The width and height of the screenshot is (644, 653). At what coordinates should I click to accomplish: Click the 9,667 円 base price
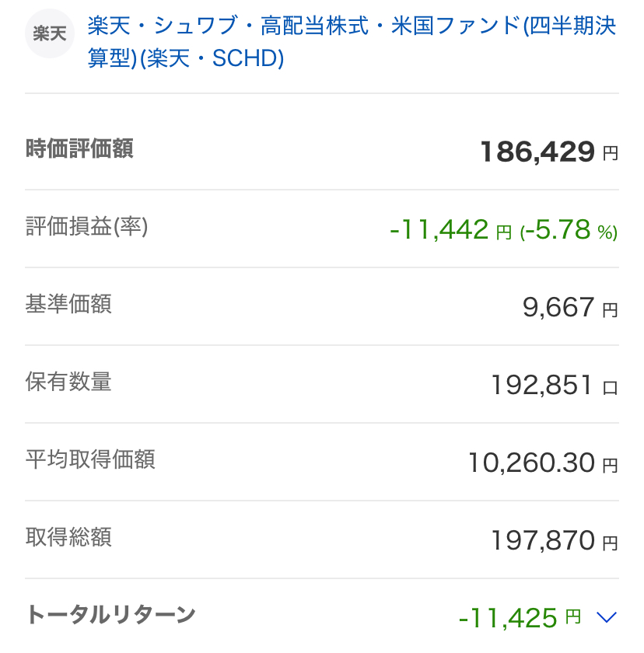569,308
